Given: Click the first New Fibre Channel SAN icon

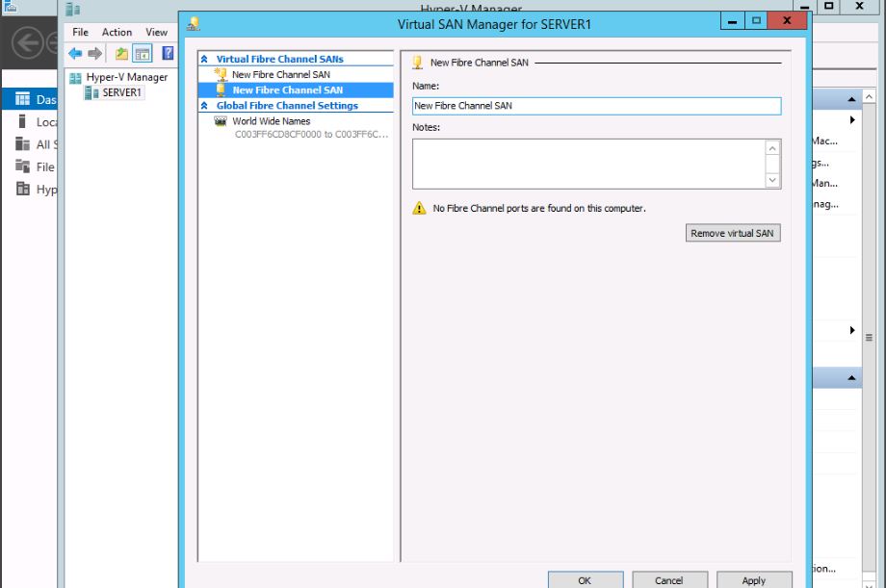Looking at the screenshot, I should point(221,74).
